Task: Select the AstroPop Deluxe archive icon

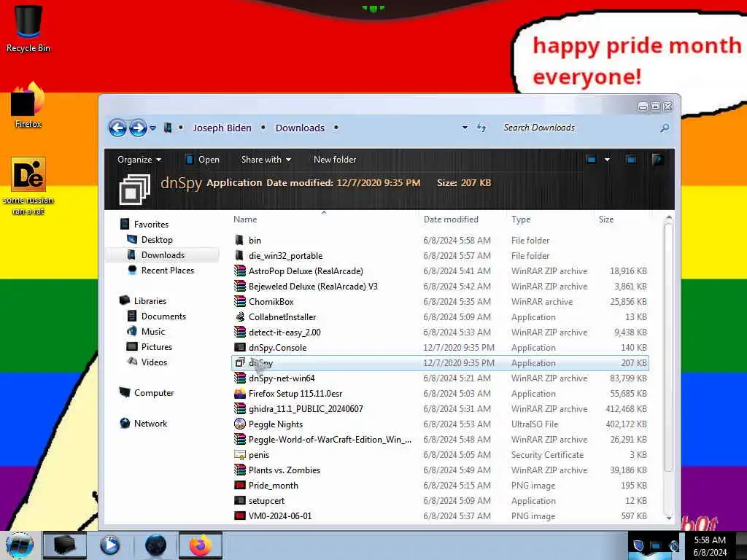Action: [239, 271]
